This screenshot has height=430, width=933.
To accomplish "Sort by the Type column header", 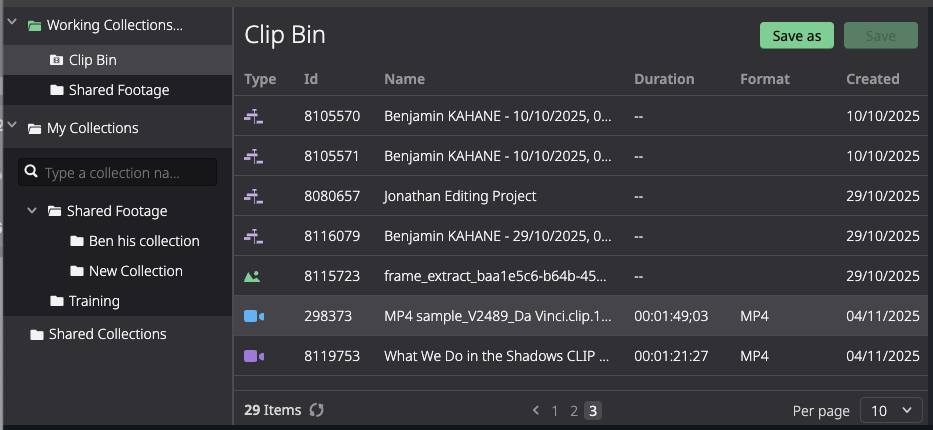I will coord(260,79).
